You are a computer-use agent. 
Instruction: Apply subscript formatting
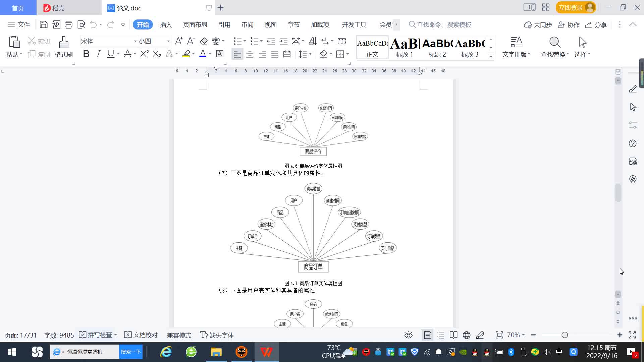point(157,54)
